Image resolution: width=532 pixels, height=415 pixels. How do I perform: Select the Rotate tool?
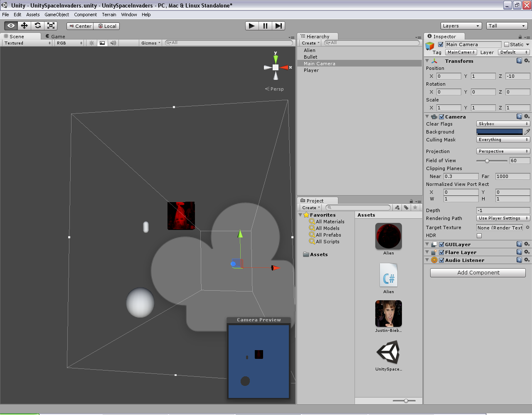pos(38,26)
